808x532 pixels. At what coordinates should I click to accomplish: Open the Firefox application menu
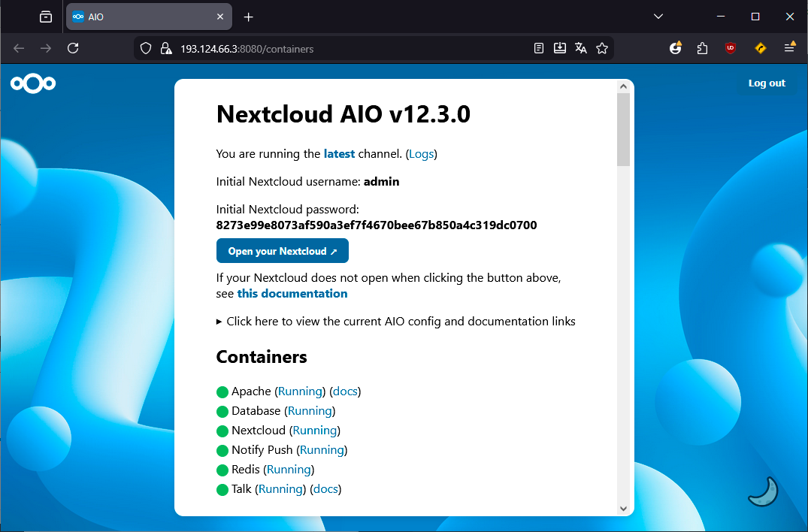789,47
